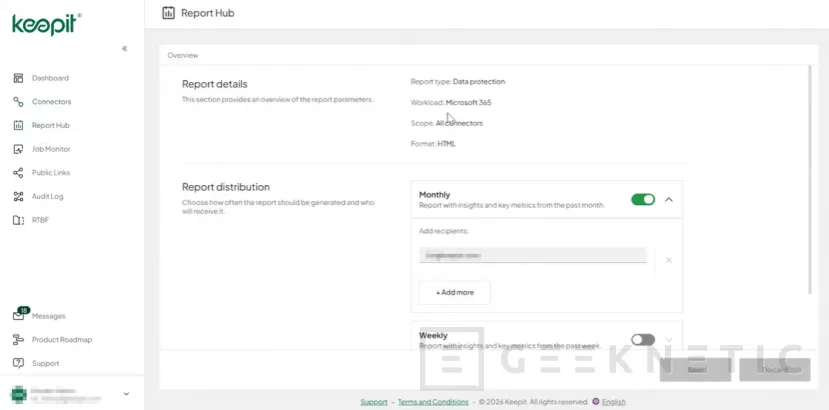
Task: Open Product Roadmap in the sidebar
Action: 62,340
